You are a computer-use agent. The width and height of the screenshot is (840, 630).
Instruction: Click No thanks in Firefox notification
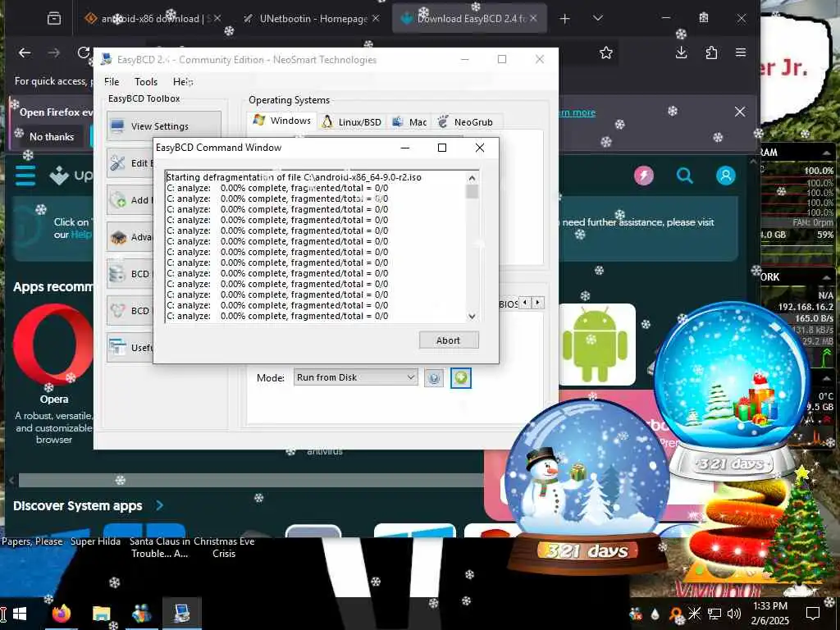(52, 137)
